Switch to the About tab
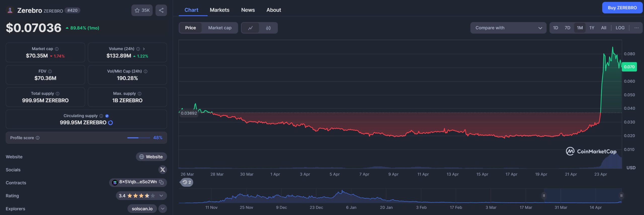The height and width of the screenshot is (215, 644). coord(274,10)
